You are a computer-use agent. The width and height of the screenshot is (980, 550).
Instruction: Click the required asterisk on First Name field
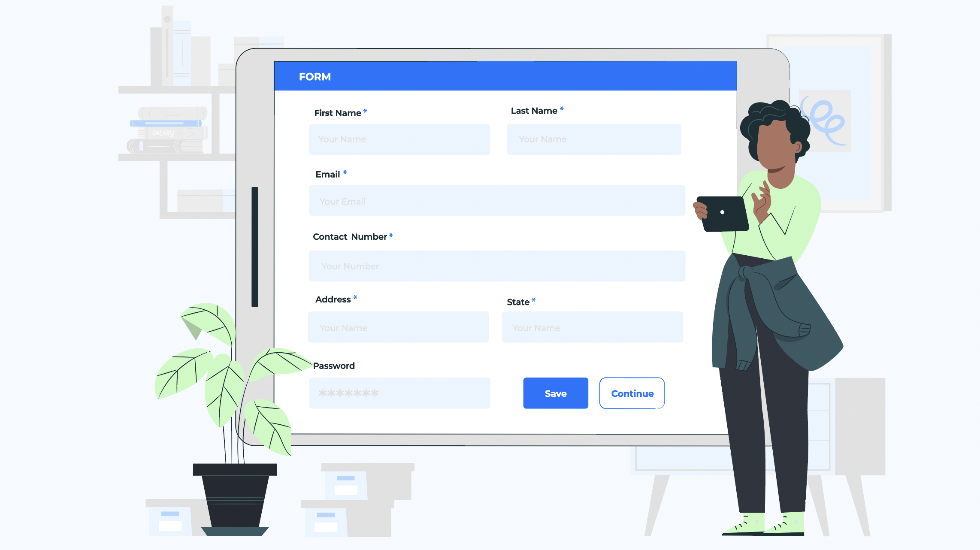coord(366,111)
